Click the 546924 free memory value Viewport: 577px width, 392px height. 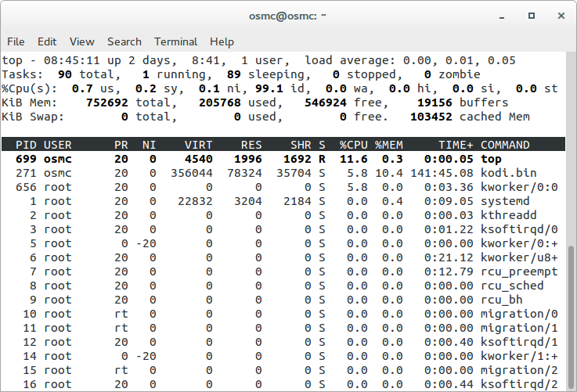click(x=326, y=102)
